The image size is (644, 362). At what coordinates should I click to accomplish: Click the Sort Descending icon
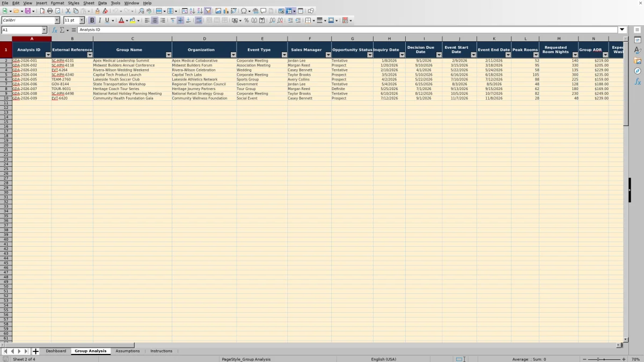click(x=200, y=11)
